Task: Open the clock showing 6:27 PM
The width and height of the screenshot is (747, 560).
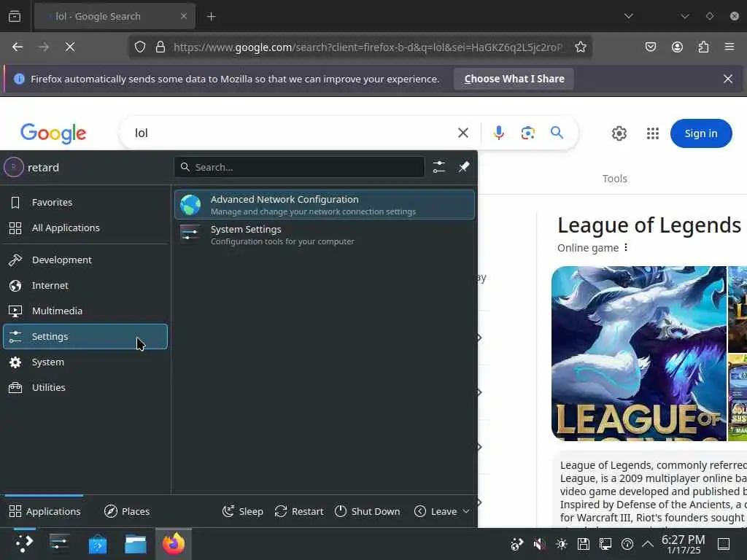Action: (x=683, y=544)
